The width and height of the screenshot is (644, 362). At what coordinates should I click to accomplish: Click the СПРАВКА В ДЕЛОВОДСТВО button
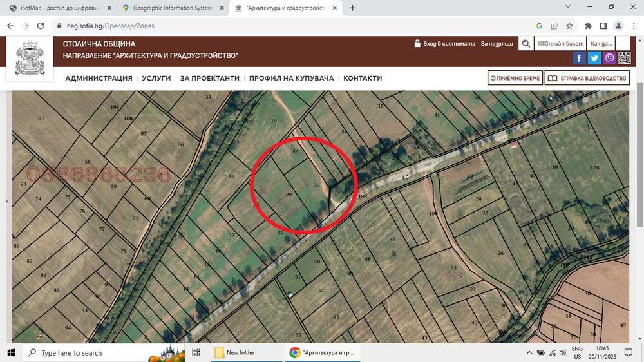pos(587,78)
